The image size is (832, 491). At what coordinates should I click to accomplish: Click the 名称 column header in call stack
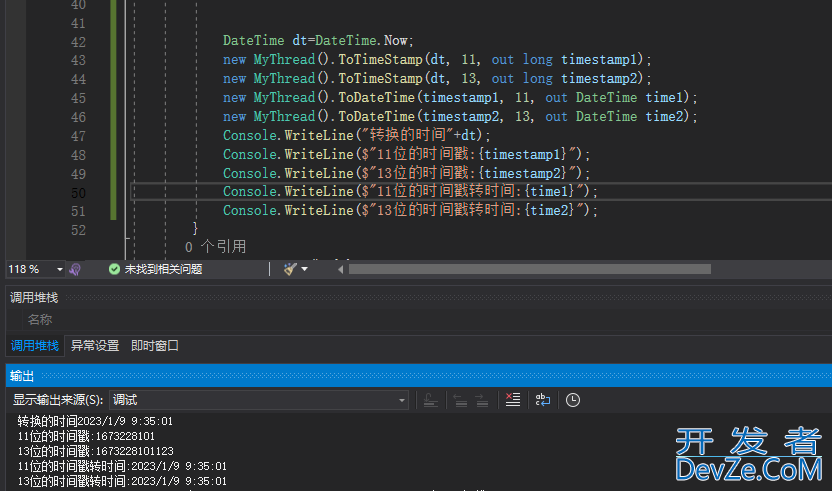[x=40, y=320]
